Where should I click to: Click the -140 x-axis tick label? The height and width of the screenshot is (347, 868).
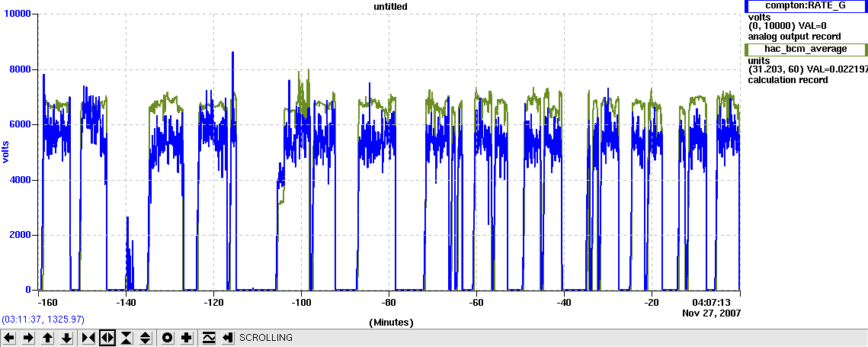[127, 303]
